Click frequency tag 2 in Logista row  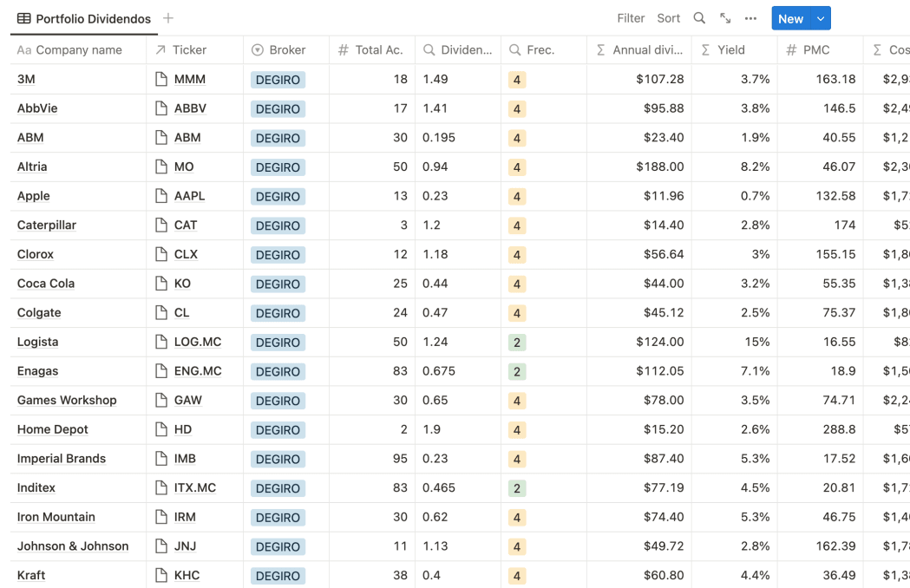pos(517,342)
